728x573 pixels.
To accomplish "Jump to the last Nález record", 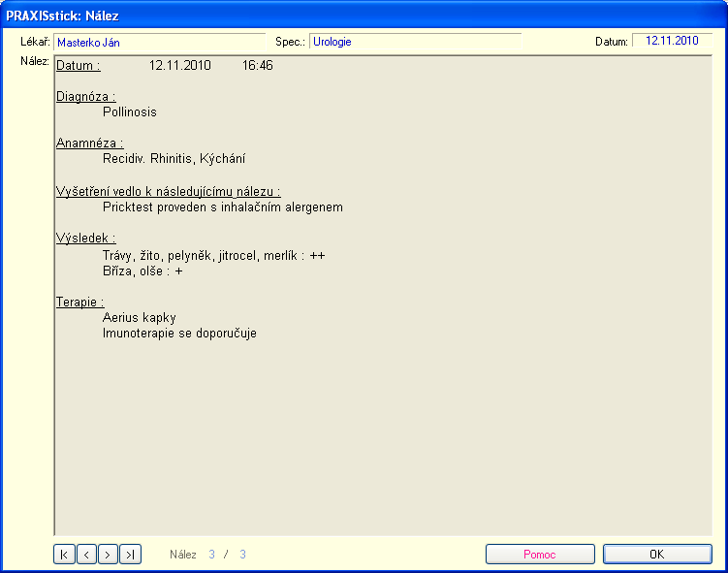I will click(131, 554).
